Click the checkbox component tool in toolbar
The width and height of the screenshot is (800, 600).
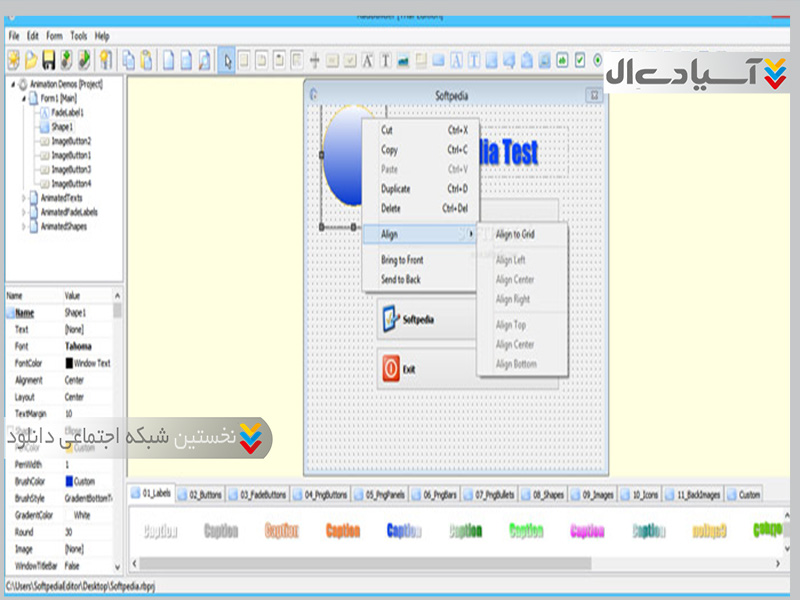(580, 60)
